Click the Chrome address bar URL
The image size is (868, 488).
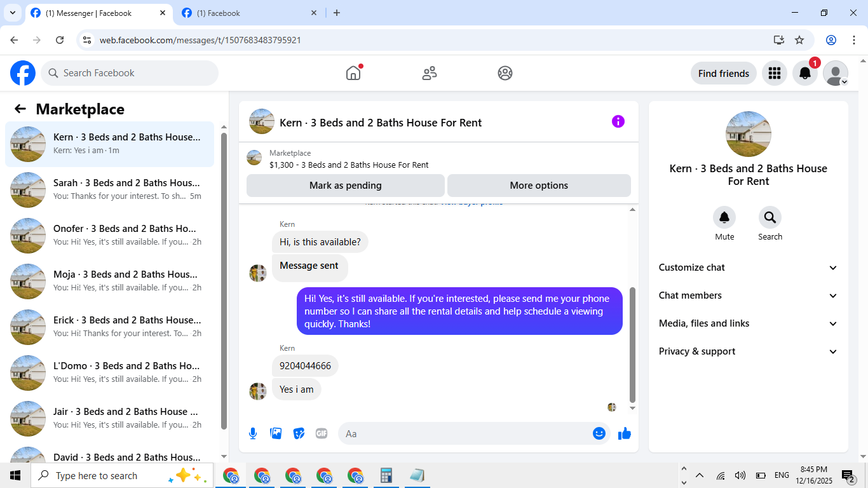(x=200, y=40)
